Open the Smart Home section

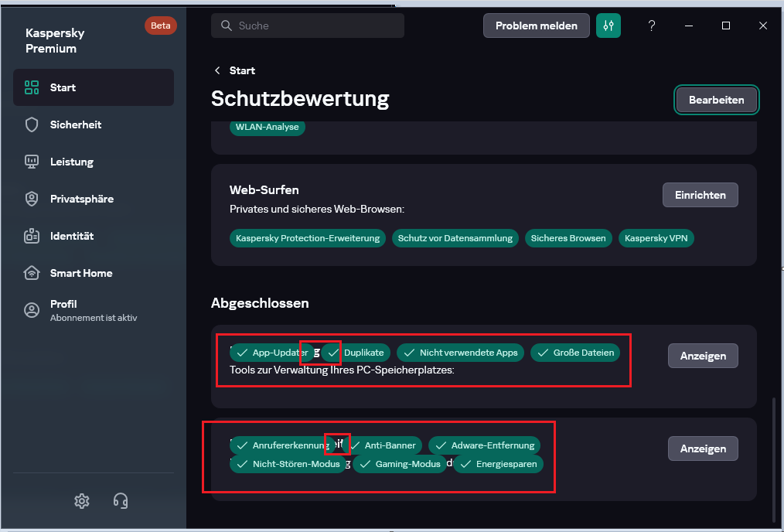94,272
